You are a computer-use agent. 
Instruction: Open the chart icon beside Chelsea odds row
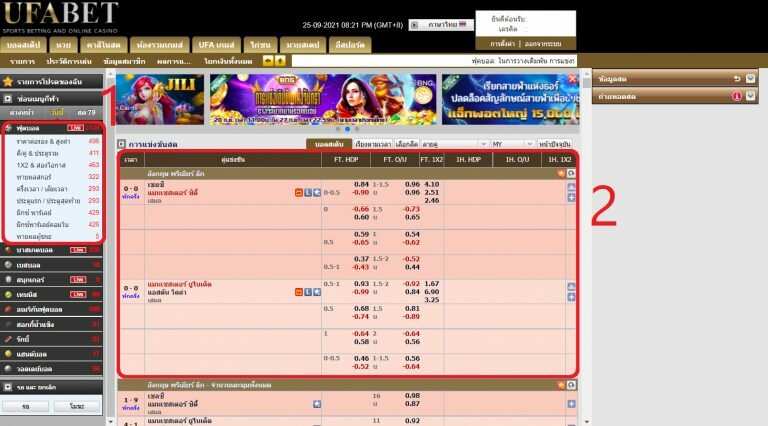click(571, 188)
